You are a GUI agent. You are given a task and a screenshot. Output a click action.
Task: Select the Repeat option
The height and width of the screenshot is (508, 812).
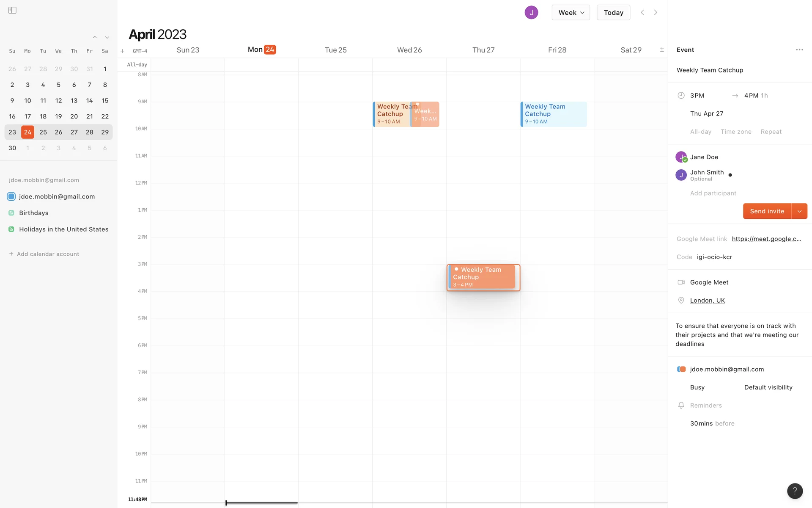(771, 132)
